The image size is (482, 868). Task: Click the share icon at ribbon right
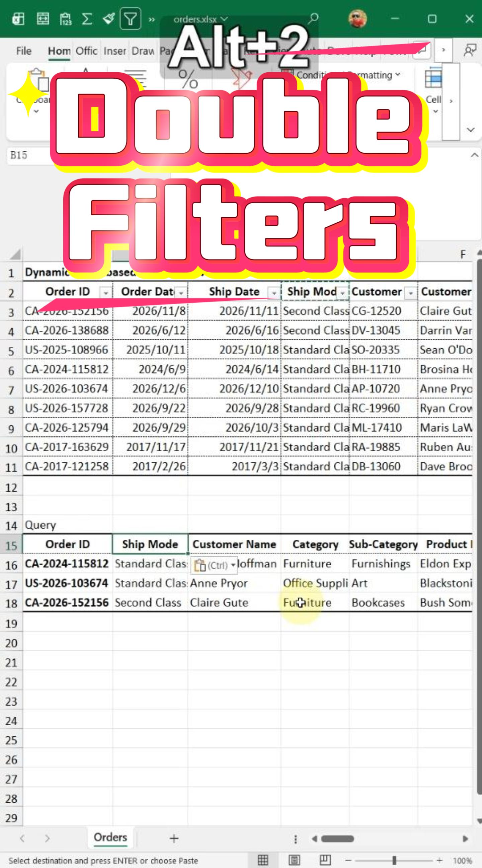pyautogui.click(x=470, y=51)
